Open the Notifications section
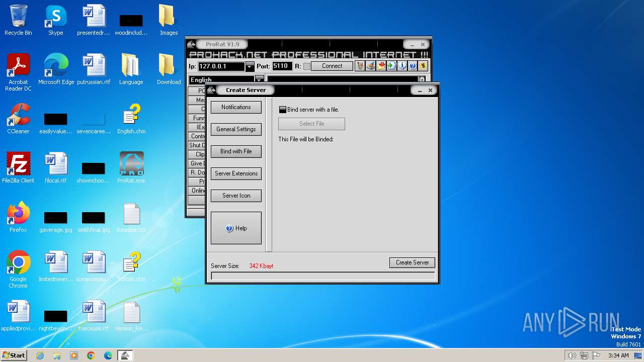Screen dimensions: 644x362 coord(236,107)
